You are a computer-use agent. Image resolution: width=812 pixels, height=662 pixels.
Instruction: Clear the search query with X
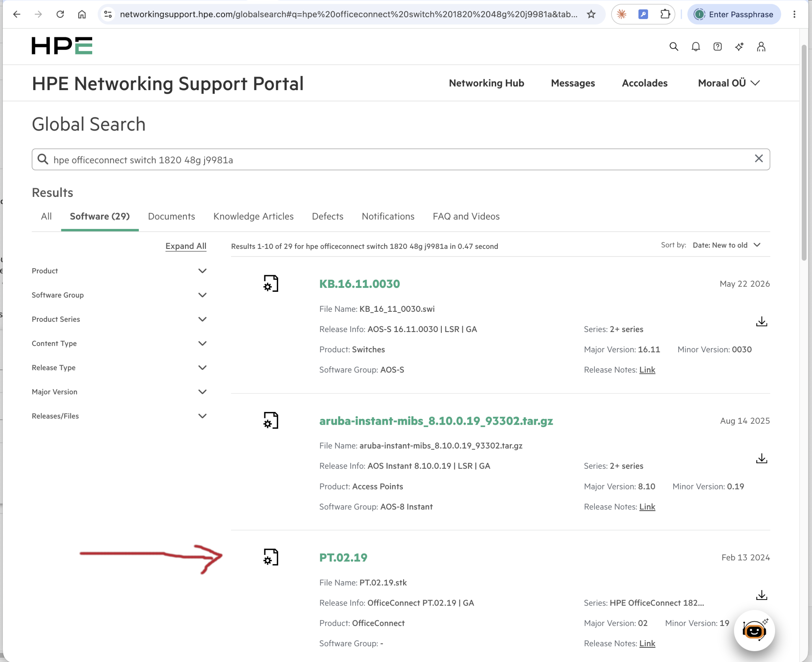(758, 159)
